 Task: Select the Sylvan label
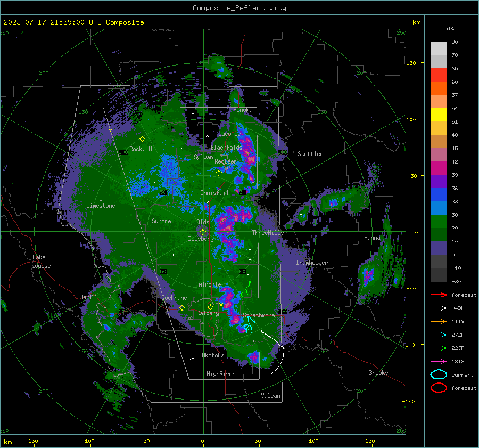[x=203, y=157]
